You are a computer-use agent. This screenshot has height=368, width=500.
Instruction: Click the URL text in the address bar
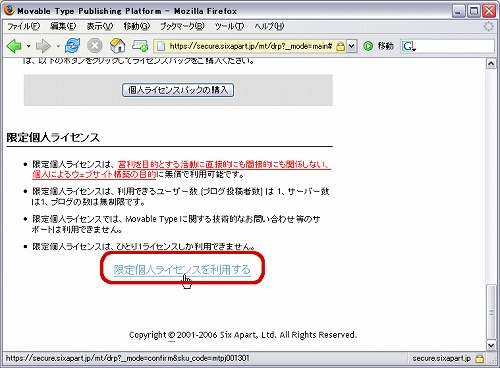[x=251, y=46]
